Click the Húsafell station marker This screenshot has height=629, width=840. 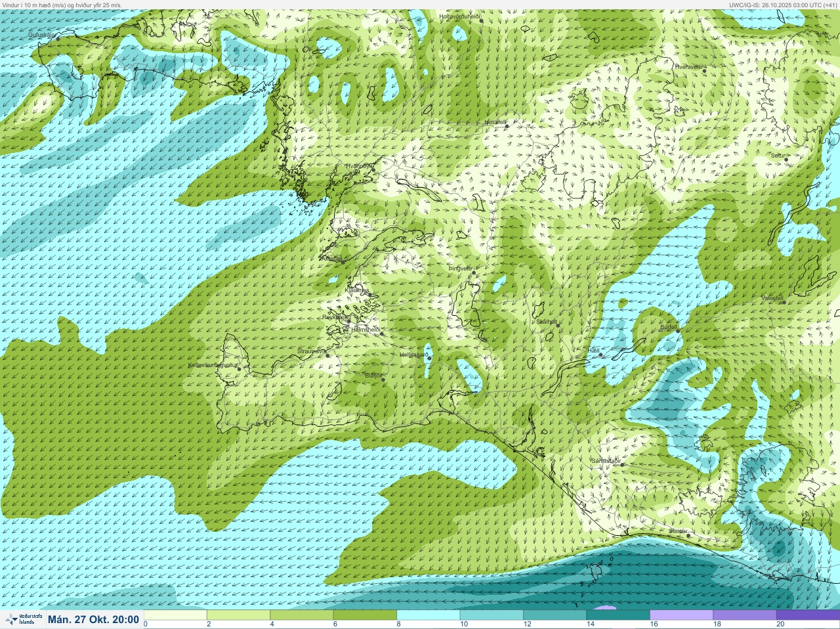(507, 125)
